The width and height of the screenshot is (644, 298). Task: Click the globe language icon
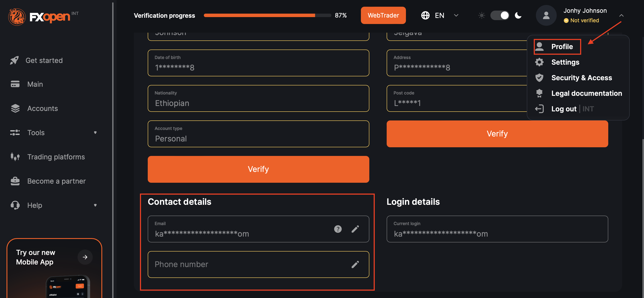click(x=425, y=16)
